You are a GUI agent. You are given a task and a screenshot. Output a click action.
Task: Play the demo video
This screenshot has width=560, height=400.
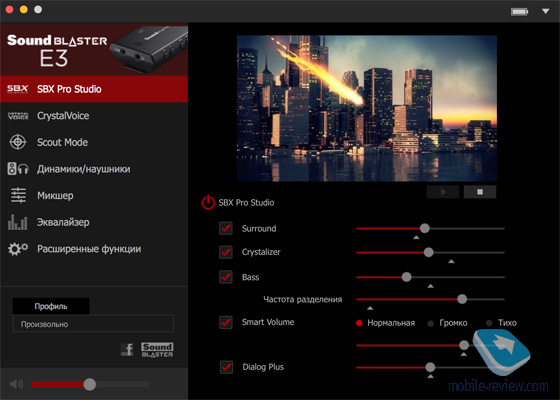click(443, 192)
